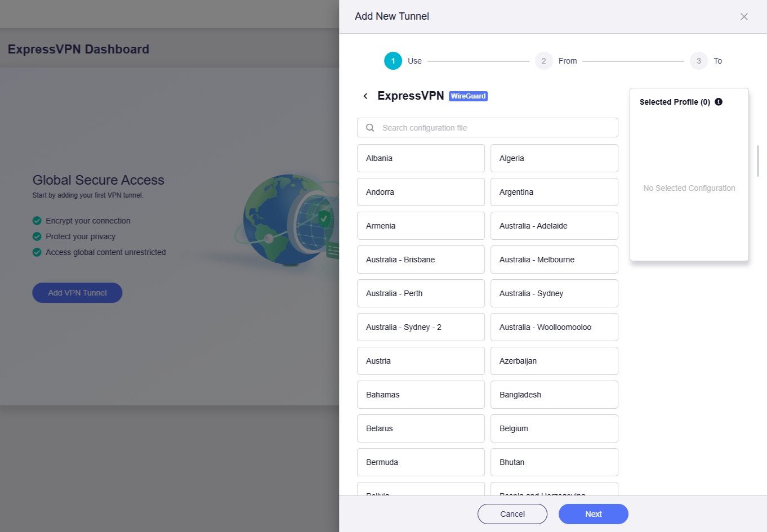Select the Bahamas profile

[421, 395]
